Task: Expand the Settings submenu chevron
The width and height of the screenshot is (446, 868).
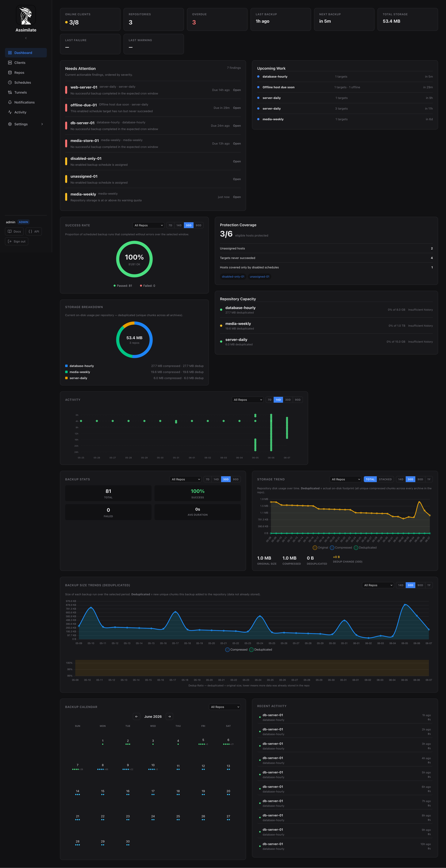Action: click(x=42, y=124)
